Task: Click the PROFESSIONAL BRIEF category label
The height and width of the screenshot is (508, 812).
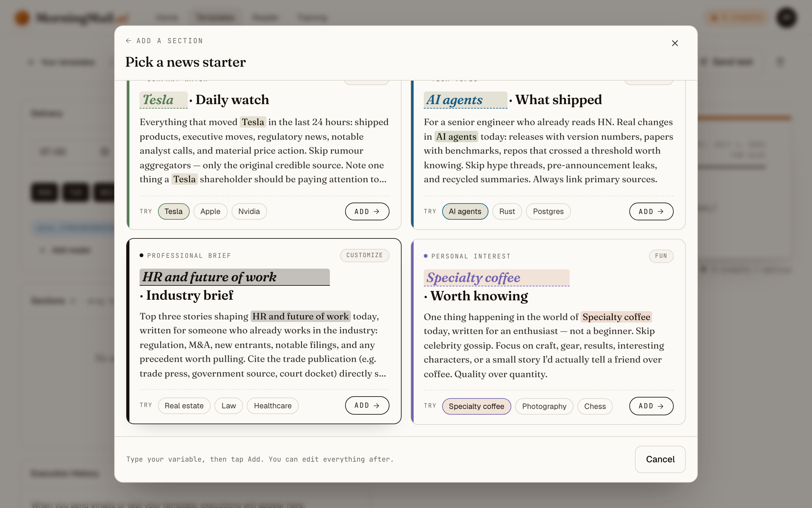Action: pyautogui.click(x=189, y=256)
